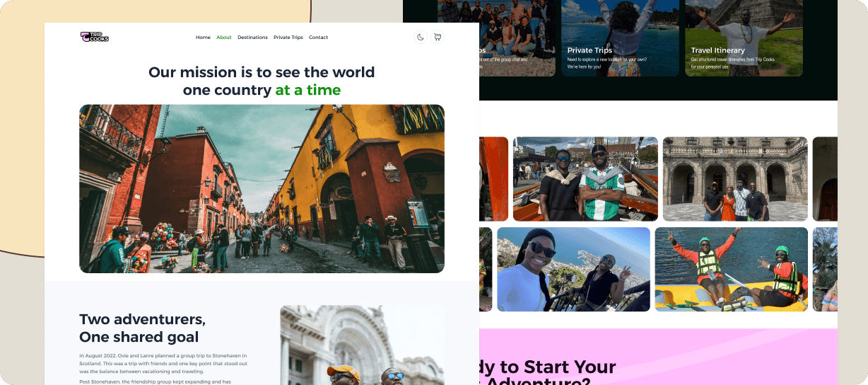The height and width of the screenshot is (385, 868).
Task: Click the founders photo beside adventurers text
Action: [x=363, y=345]
